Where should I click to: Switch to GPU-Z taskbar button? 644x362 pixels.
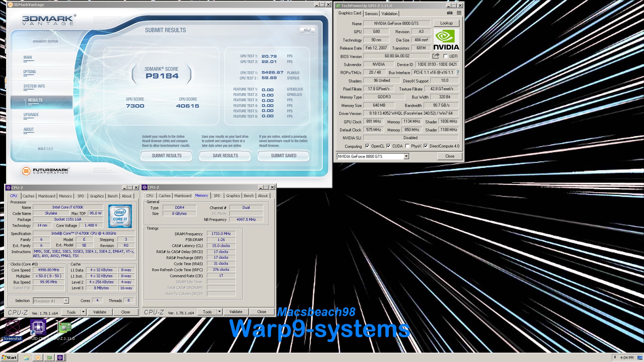tap(49, 358)
